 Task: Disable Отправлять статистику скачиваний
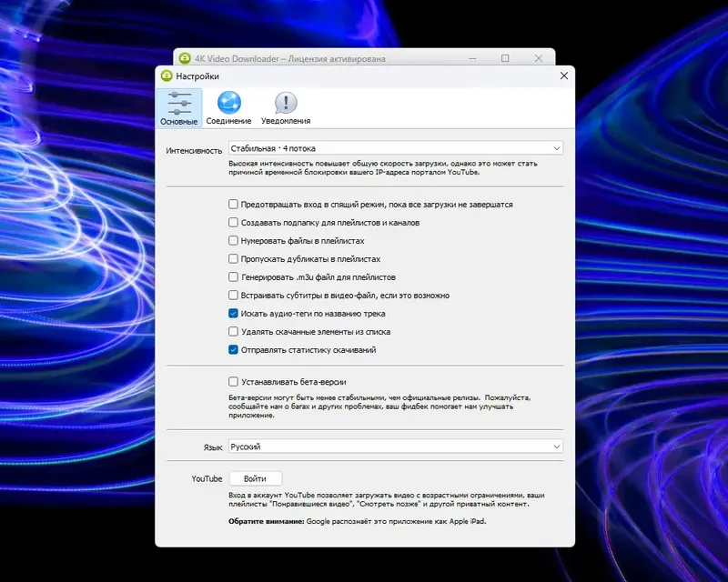click(235, 350)
